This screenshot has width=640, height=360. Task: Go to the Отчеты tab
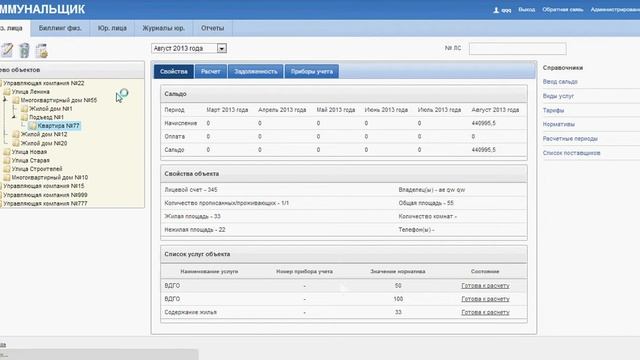click(x=212, y=28)
